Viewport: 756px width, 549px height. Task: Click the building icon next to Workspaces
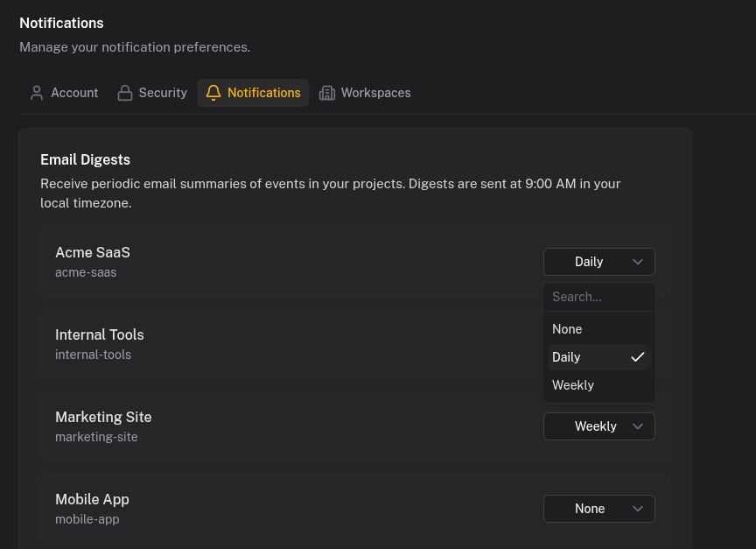327,93
